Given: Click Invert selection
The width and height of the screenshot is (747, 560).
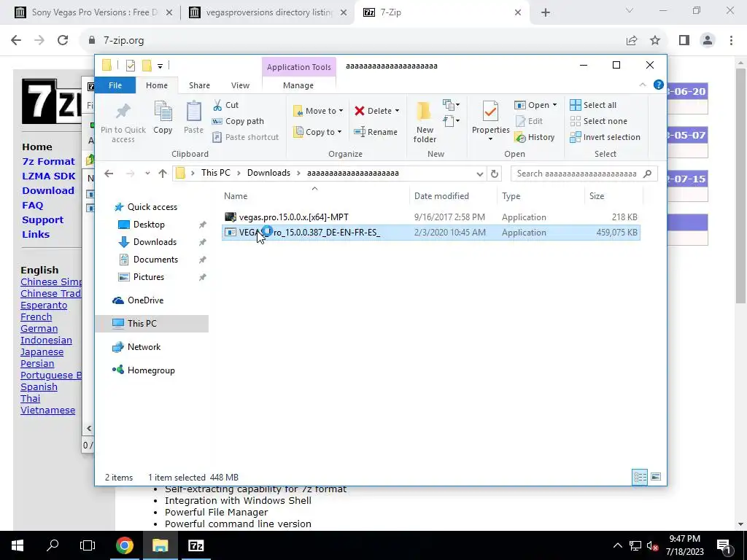Looking at the screenshot, I should [x=605, y=137].
